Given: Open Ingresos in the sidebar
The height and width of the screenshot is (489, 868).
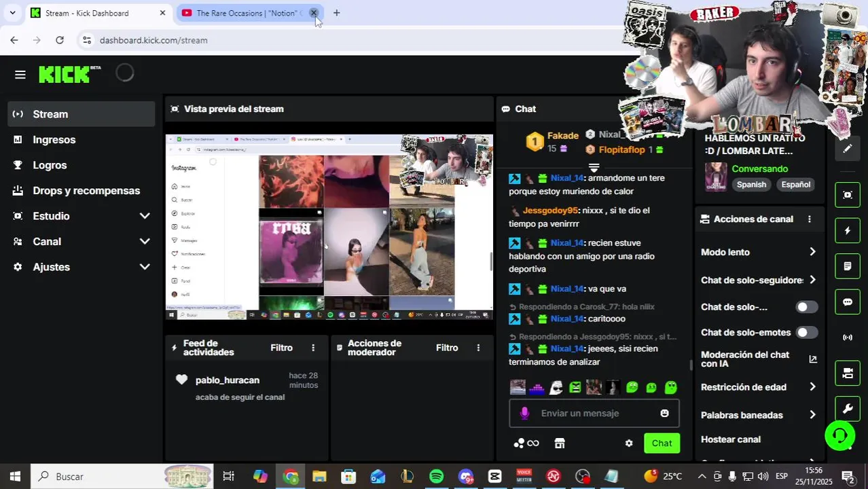Looking at the screenshot, I should (82, 140).
